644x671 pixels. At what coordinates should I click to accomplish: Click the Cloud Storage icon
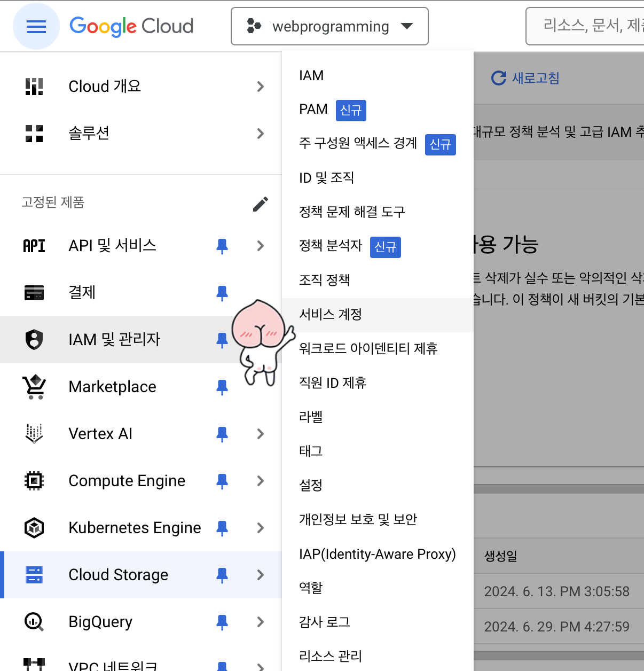pyautogui.click(x=34, y=575)
